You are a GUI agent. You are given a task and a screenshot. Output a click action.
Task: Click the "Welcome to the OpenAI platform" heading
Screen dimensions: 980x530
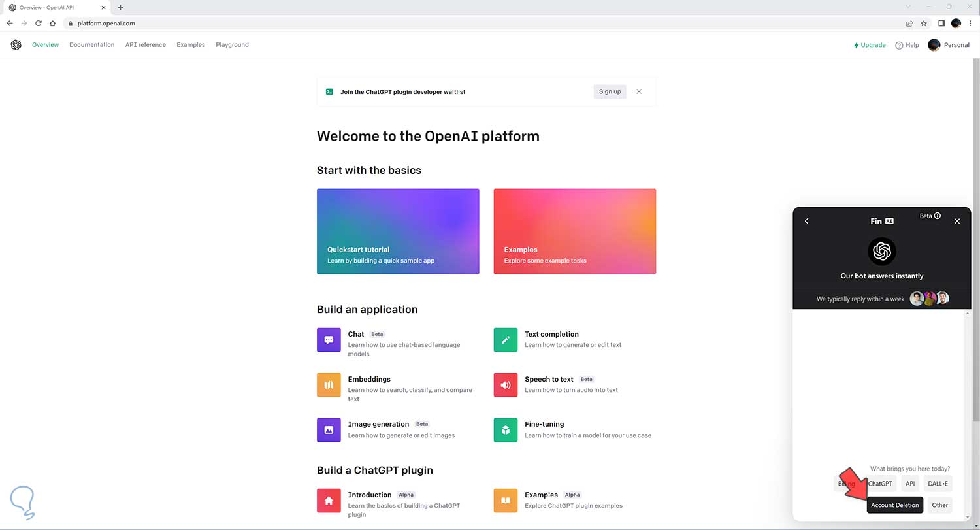pyautogui.click(x=428, y=136)
